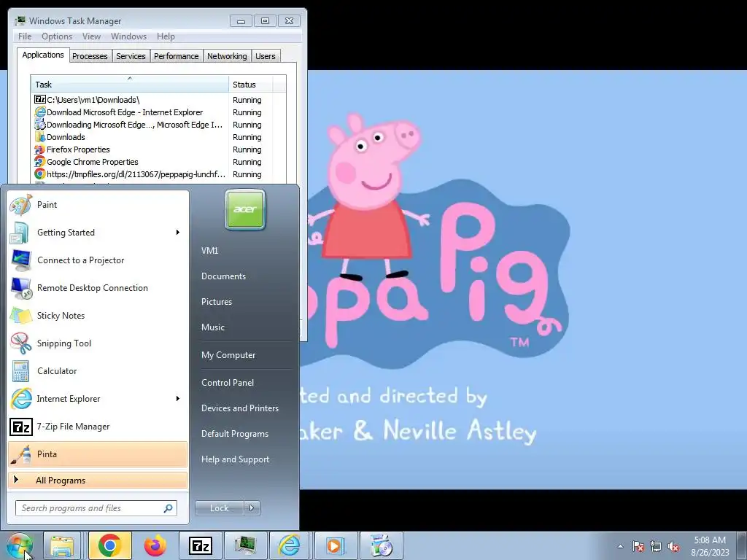Open Remote Desktop Connection
The image size is (747, 560).
pos(98,287)
